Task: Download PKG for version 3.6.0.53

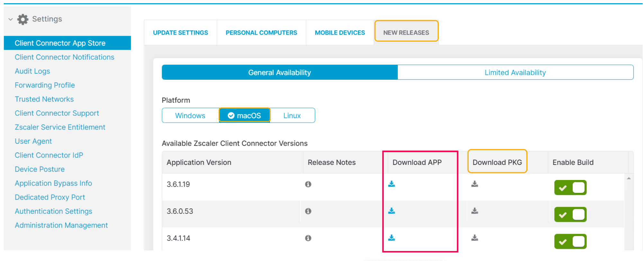Action: [x=475, y=211]
